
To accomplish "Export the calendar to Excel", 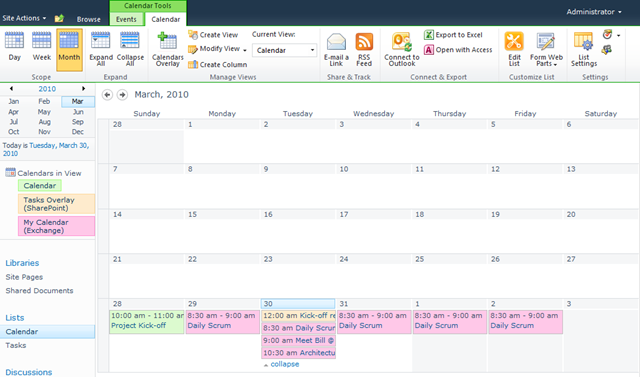I will click(453, 35).
